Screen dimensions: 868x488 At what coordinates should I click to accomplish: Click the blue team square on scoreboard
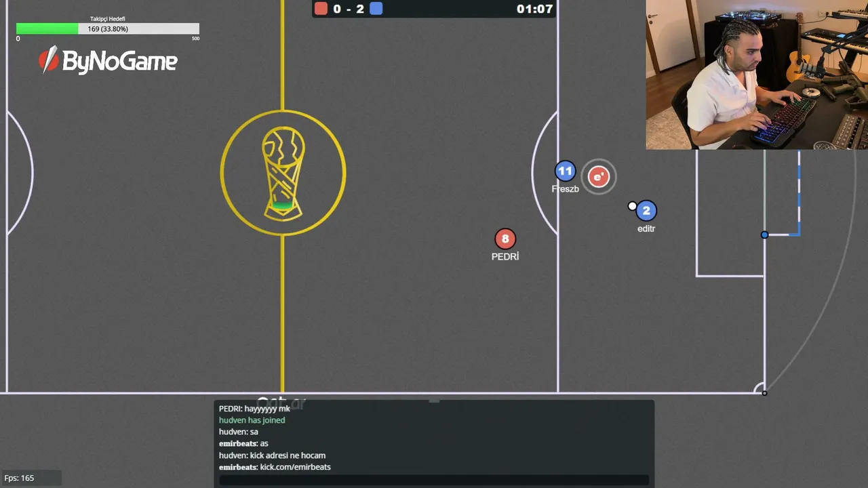coord(376,8)
